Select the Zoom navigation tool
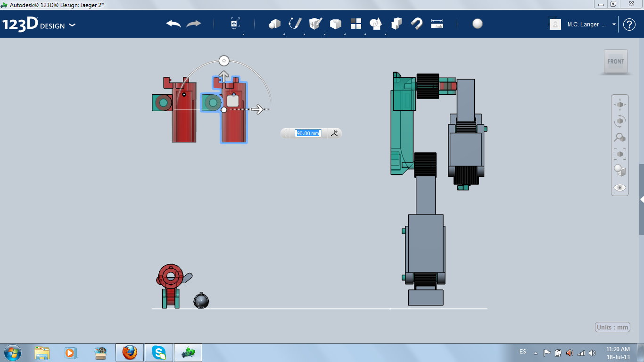Screen dimensions: 644x362 pyautogui.click(x=620, y=138)
